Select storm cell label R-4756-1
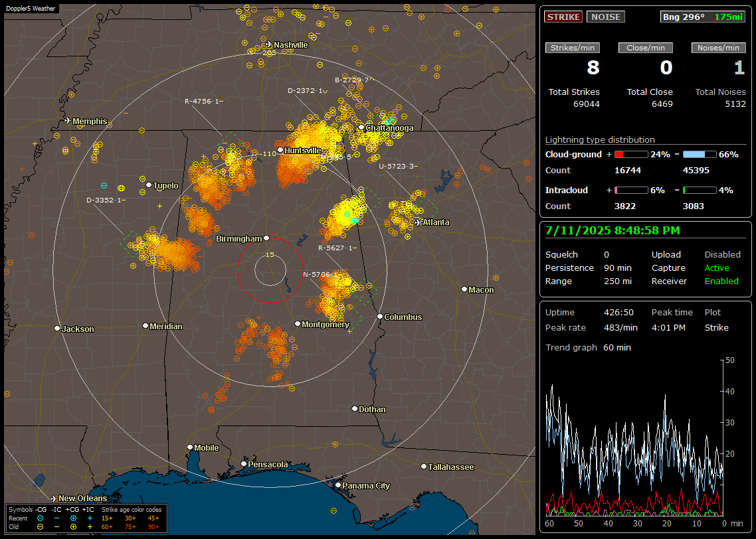The width and height of the screenshot is (756, 539). 203,101
